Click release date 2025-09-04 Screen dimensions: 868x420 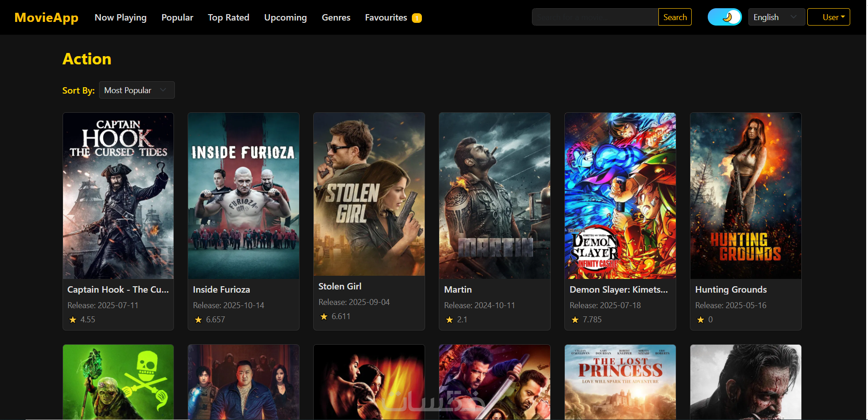point(354,302)
